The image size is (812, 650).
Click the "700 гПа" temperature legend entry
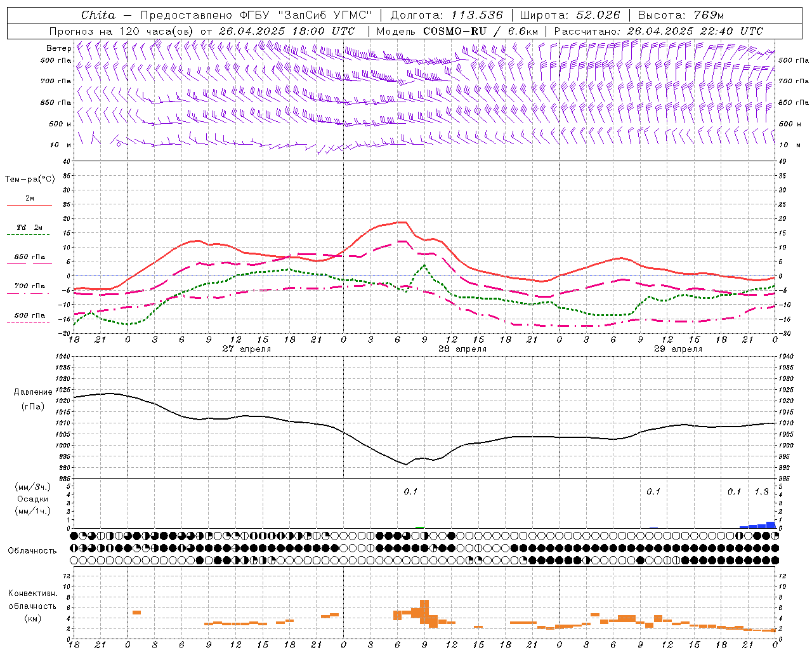(30, 286)
